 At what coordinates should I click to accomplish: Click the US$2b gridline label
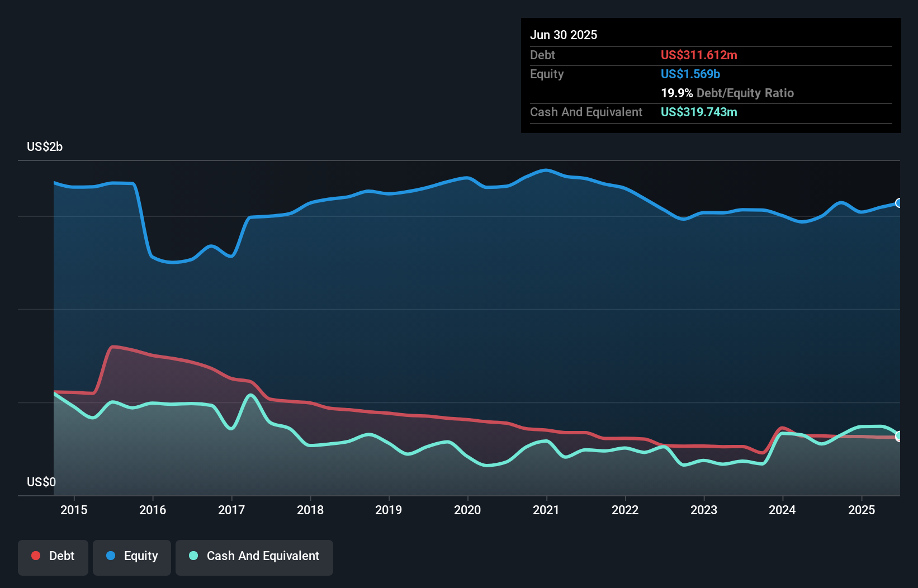(45, 146)
